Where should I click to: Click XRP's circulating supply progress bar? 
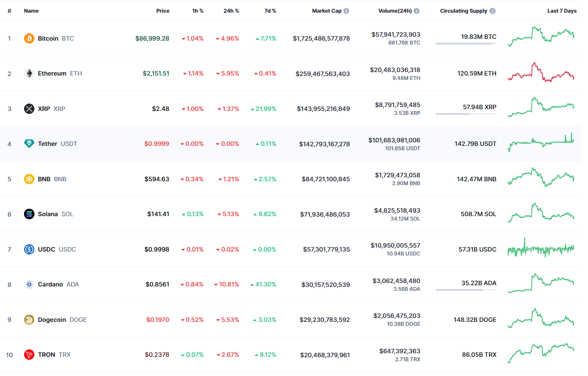pos(466,114)
